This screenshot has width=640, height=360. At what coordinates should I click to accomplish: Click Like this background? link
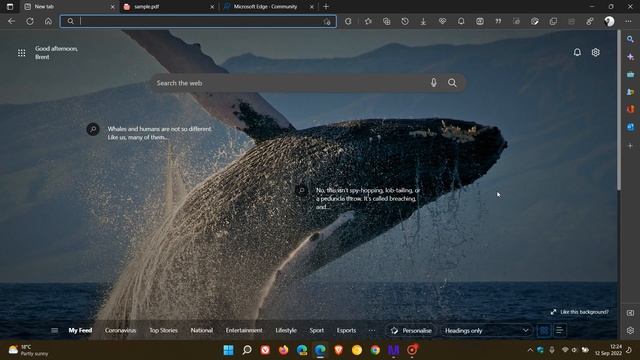pos(580,312)
